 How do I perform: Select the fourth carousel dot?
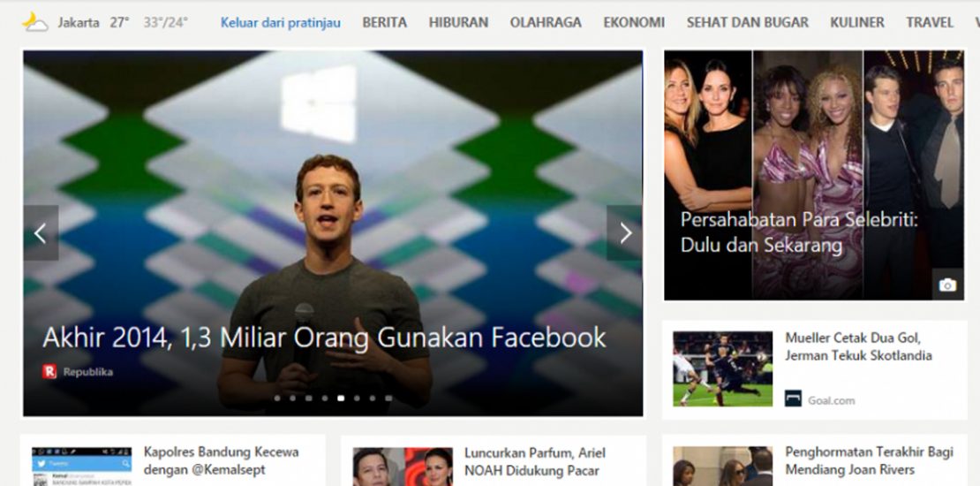point(324,398)
